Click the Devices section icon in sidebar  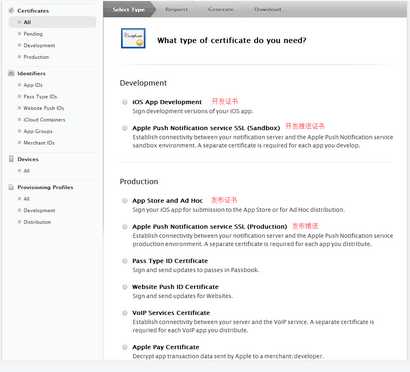click(11, 159)
